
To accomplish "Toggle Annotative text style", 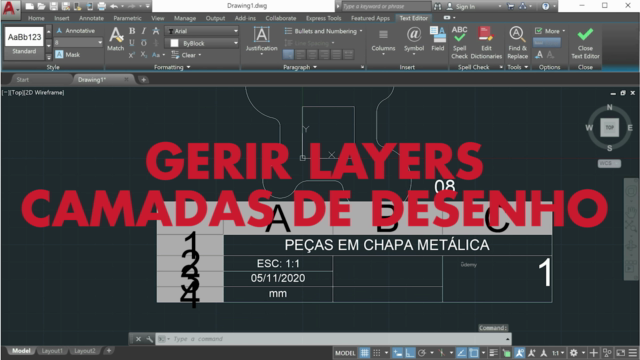I will click(76, 31).
